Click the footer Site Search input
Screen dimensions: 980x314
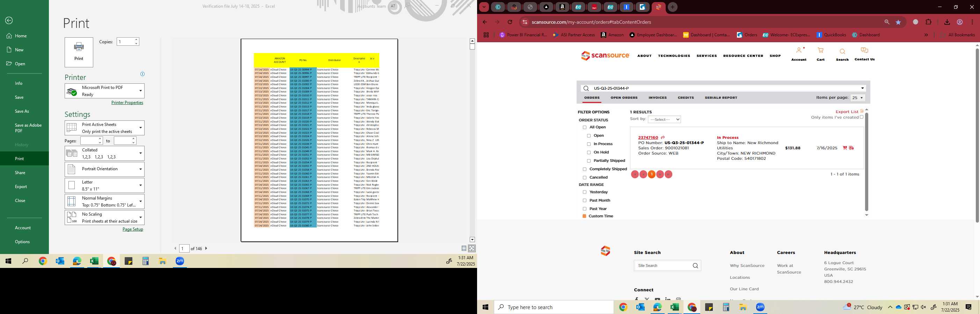tap(663, 266)
